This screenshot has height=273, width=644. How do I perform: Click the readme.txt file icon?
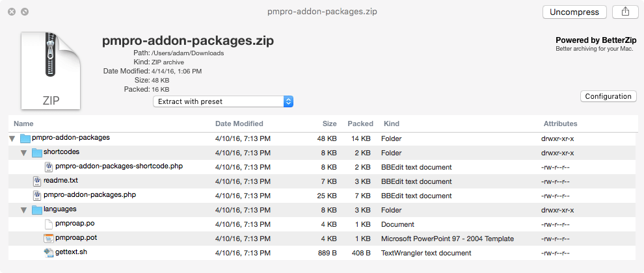pos(38,181)
